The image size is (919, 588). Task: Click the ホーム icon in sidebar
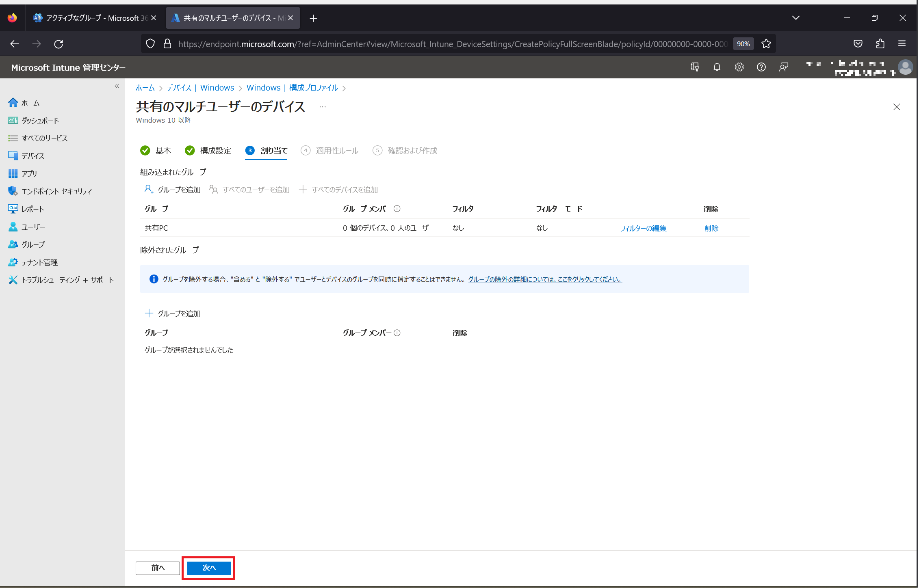pos(13,103)
